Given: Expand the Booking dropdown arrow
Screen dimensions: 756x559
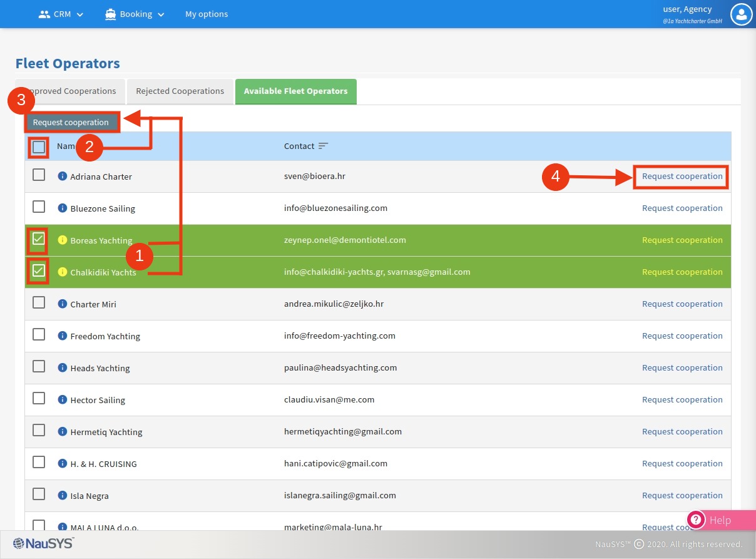Looking at the screenshot, I should [161, 14].
